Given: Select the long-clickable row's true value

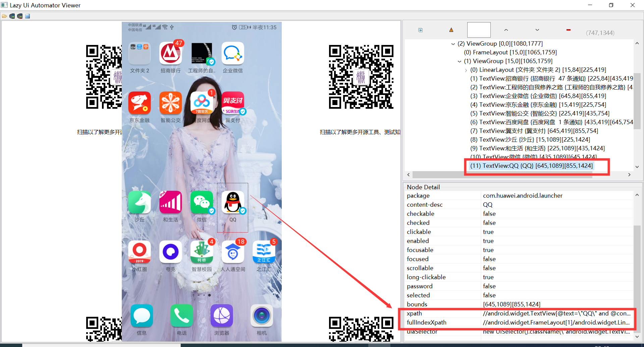Looking at the screenshot, I should (x=488, y=277).
